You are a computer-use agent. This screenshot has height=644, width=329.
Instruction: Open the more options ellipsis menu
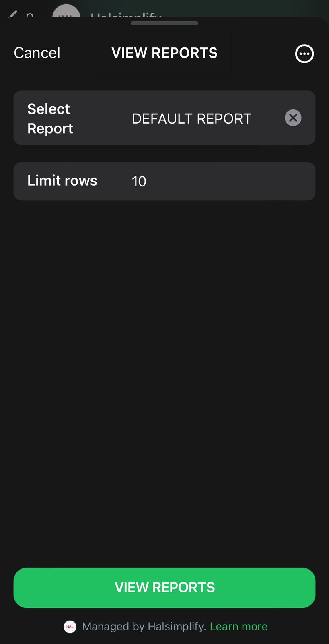point(304,54)
